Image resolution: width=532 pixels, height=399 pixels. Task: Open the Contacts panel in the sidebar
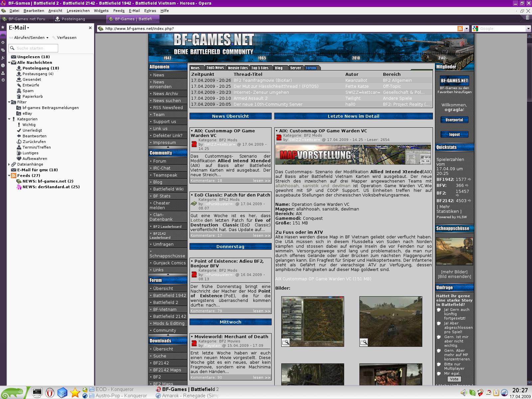click(x=3, y=73)
